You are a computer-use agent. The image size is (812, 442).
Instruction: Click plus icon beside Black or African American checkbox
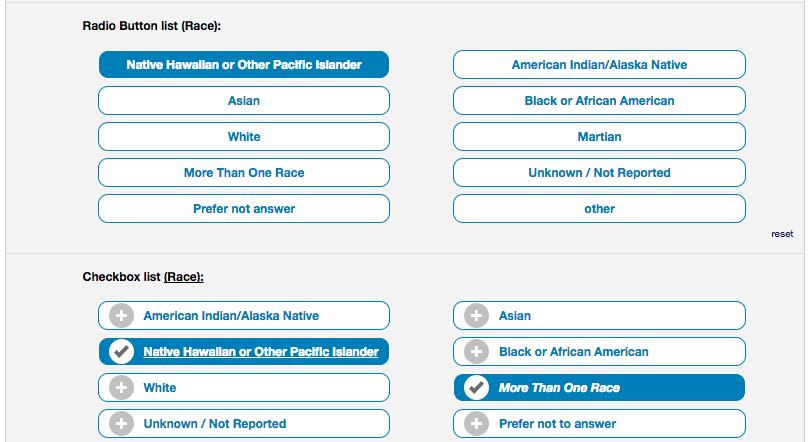[x=476, y=352]
